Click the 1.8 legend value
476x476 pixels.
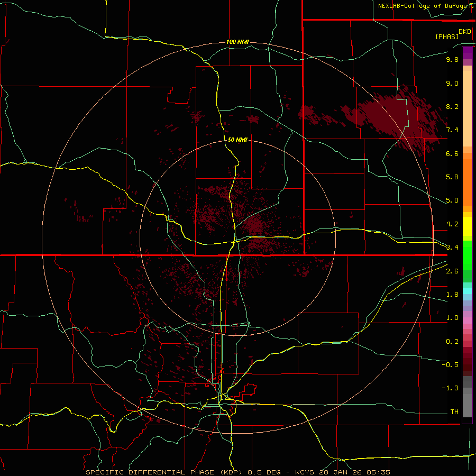point(452,295)
